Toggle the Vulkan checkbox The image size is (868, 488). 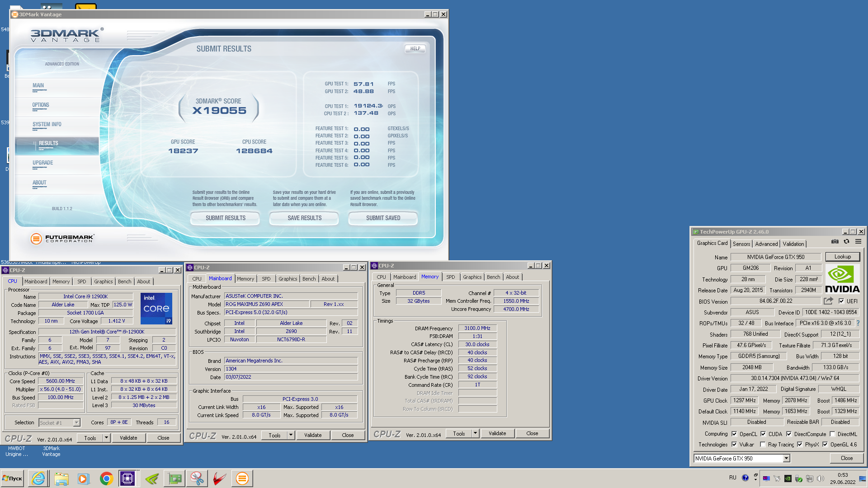[x=734, y=445]
